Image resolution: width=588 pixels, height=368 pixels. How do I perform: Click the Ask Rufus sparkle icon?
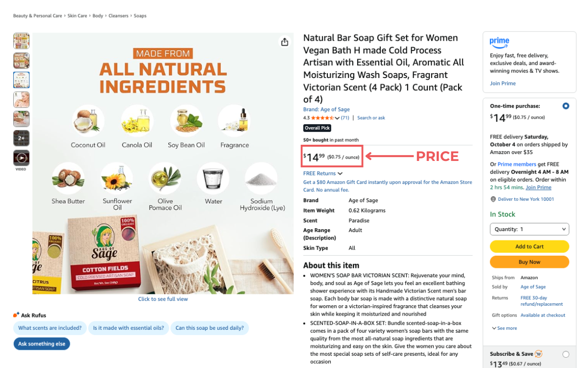pyautogui.click(x=16, y=315)
